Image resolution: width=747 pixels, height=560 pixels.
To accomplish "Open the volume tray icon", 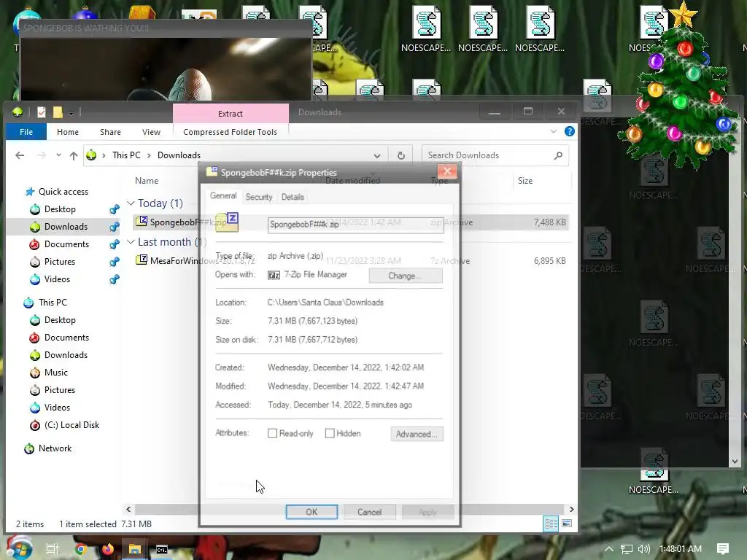I will 643,549.
